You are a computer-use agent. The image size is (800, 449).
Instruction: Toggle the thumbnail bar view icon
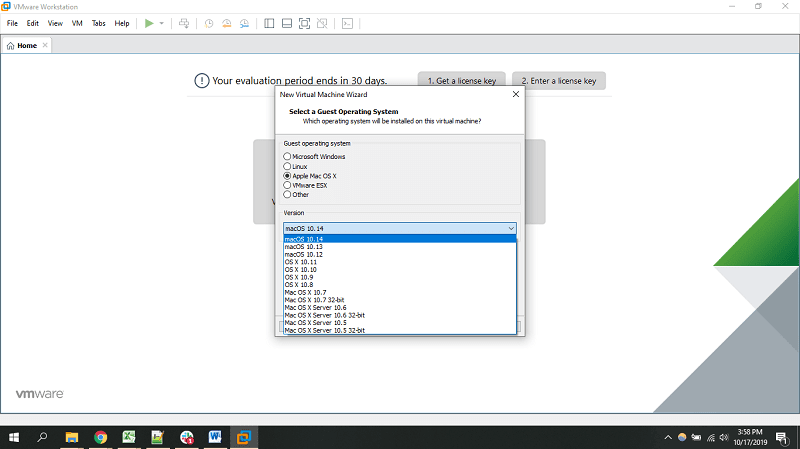click(x=287, y=23)
